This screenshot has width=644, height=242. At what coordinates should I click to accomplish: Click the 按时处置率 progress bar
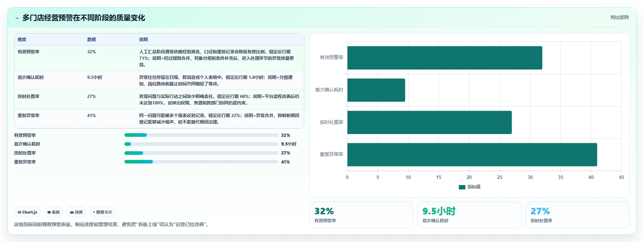[x=201, y=153]
